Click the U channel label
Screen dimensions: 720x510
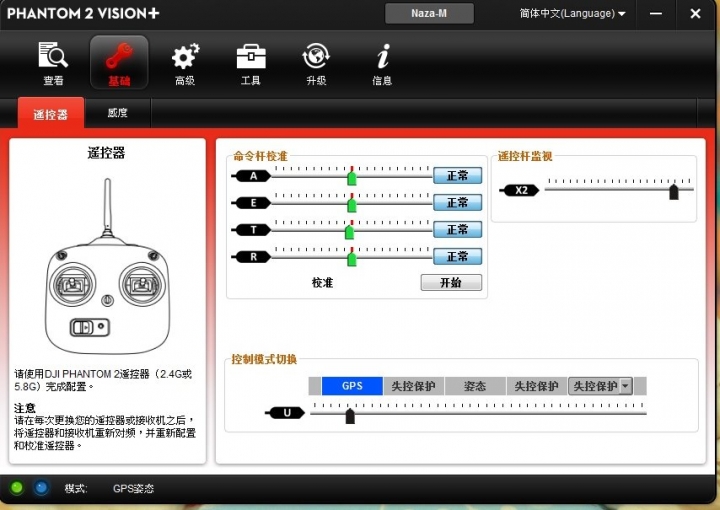coord(287,413)
